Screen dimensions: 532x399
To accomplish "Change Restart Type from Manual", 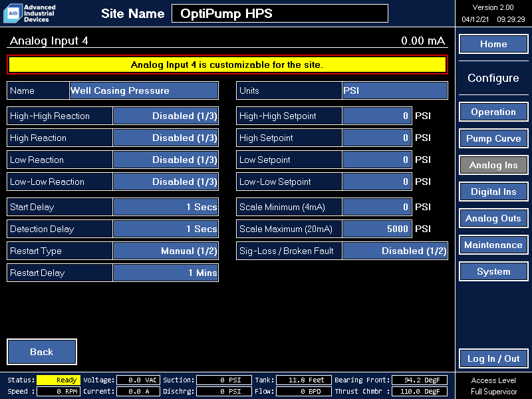I will pos(166,251).
